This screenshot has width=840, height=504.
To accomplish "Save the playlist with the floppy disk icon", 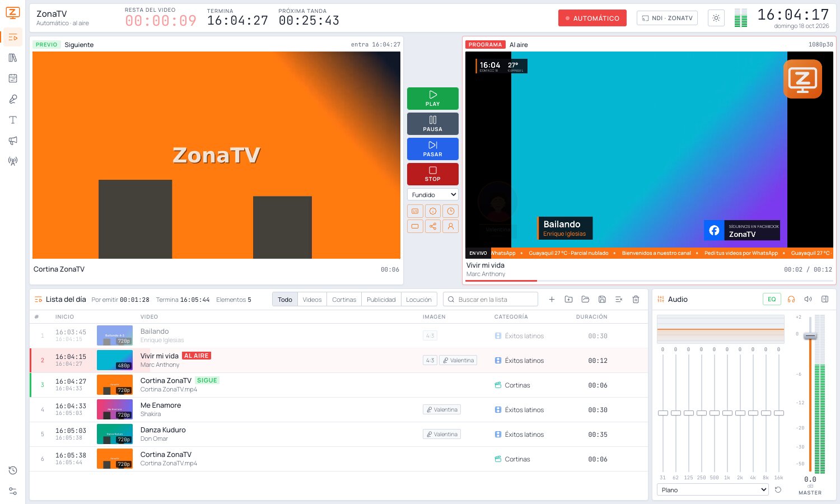I will coord(602,300).
